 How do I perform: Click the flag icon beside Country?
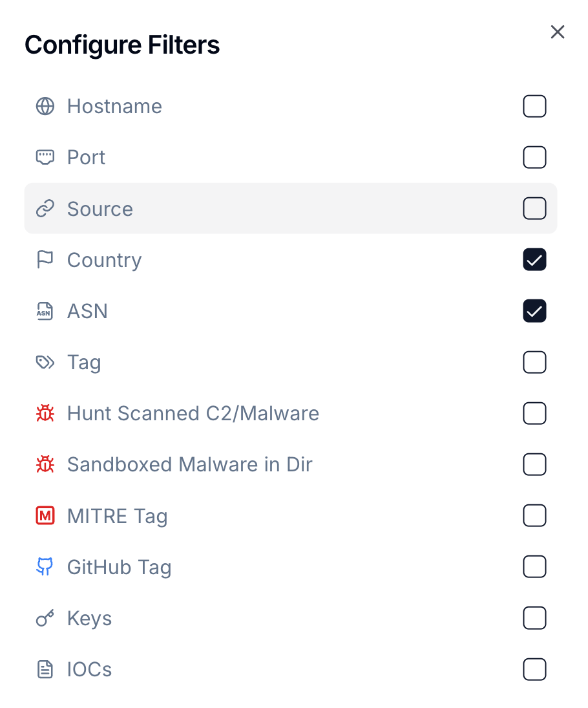pos(45,260)
